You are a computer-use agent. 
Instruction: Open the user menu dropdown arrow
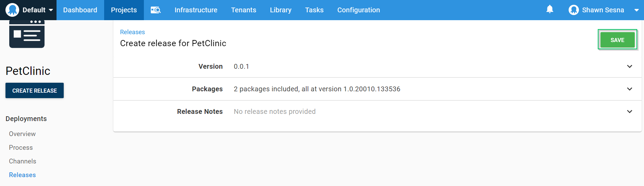[636, 10]
